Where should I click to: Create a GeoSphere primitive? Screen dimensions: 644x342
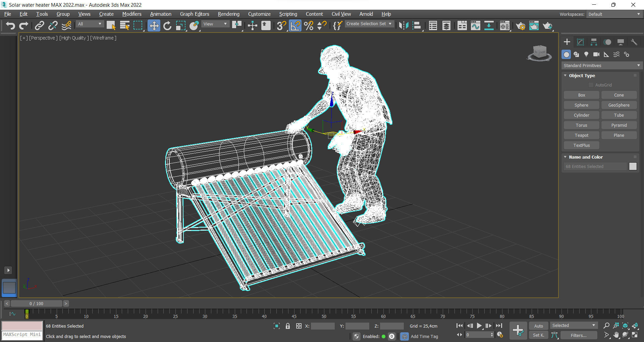point(619,105)
